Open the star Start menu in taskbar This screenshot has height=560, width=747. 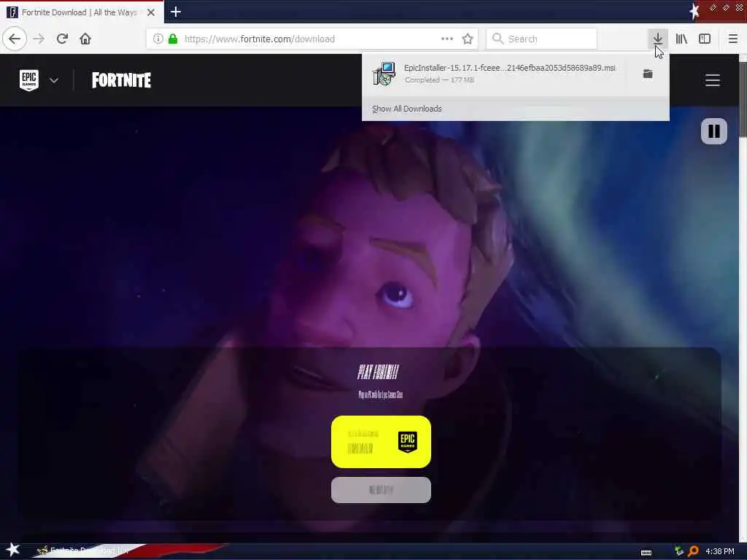coord(13,550)
